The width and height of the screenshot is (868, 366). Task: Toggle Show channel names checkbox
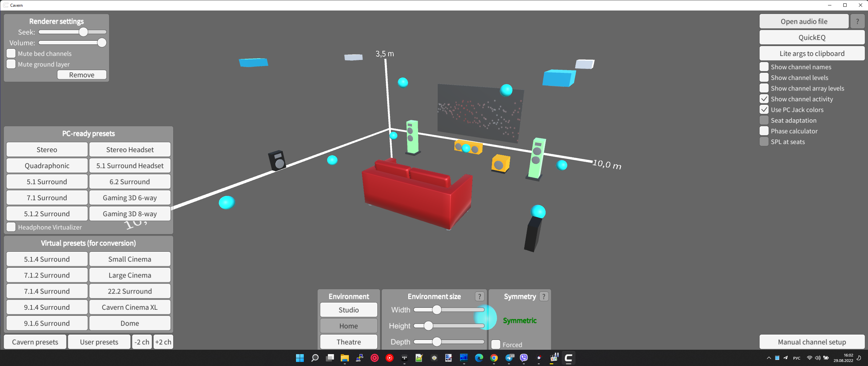click(764, 67)
